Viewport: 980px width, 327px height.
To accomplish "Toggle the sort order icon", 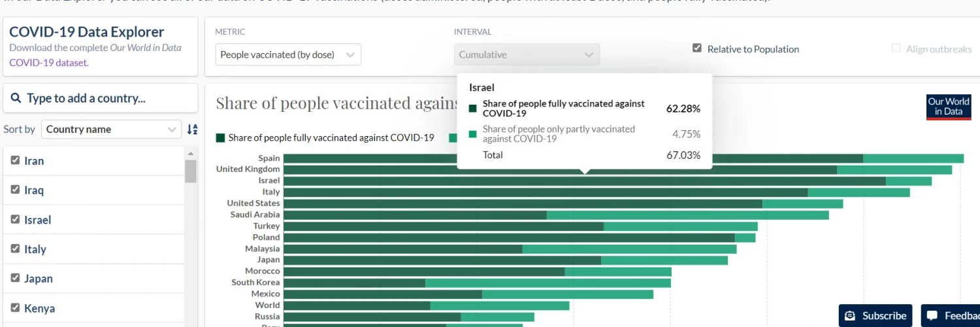I will point(192,129).
